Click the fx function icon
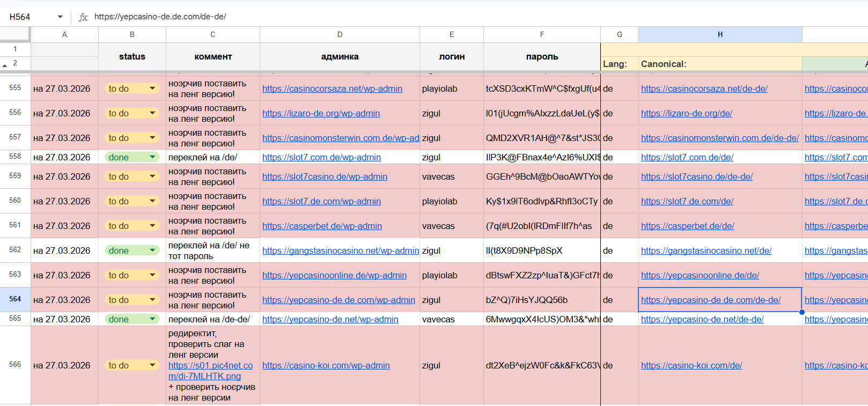Viewport: 868px width, 406px height. click(x=83, y=17)
